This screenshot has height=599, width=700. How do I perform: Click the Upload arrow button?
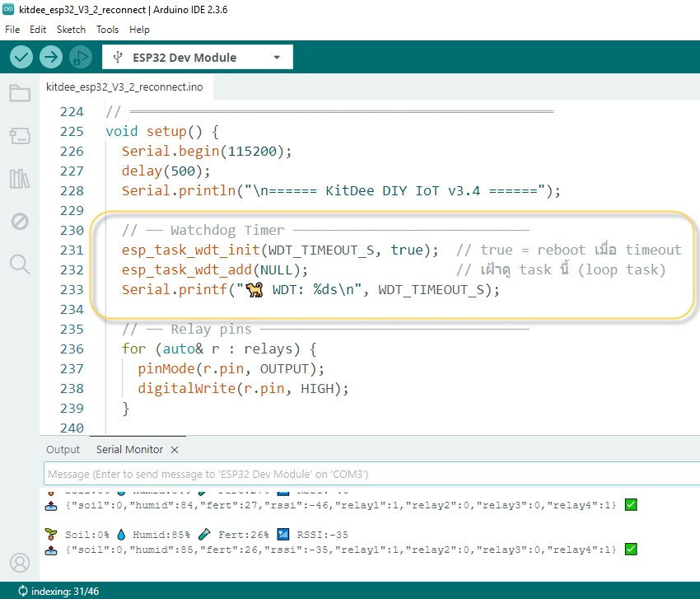(x=51, y=57)
